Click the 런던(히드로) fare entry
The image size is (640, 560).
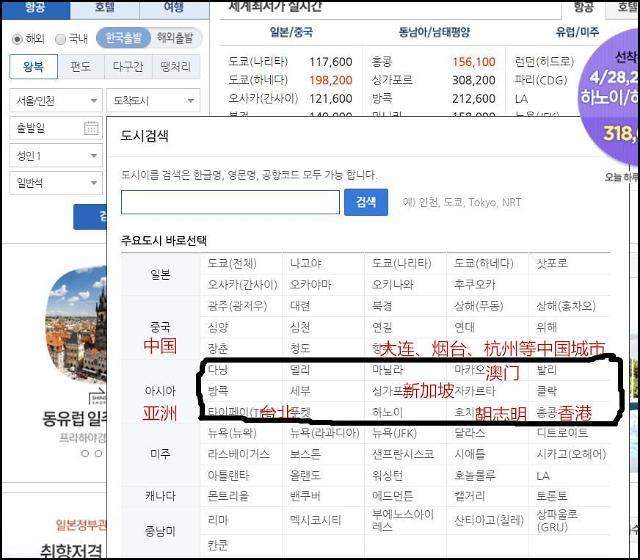tap(544, 62)
